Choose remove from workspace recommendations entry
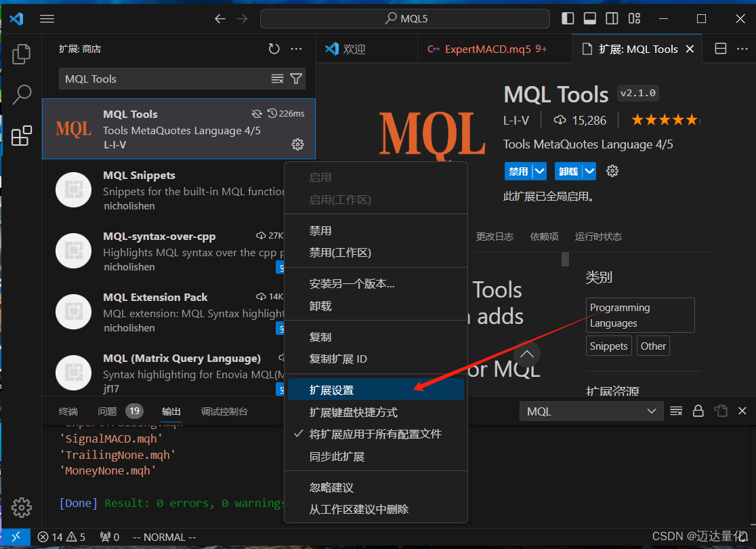 [375, 509]
